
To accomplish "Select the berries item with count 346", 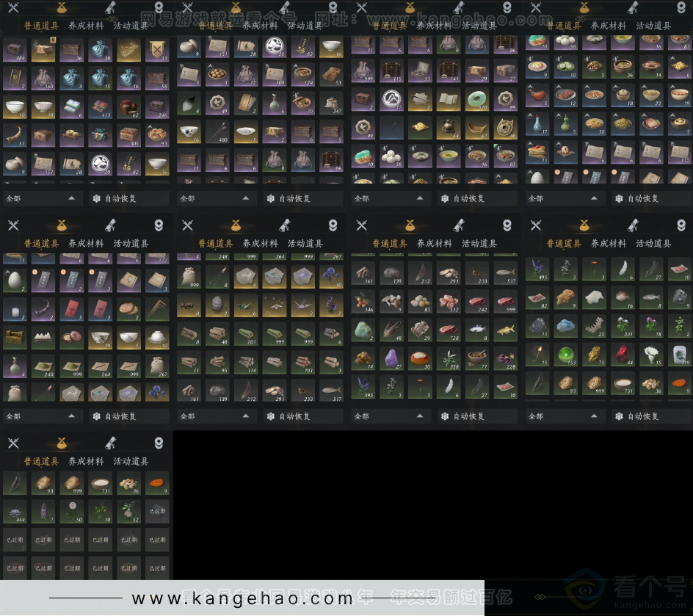I will pyautogui.click(x=363, y=302).
